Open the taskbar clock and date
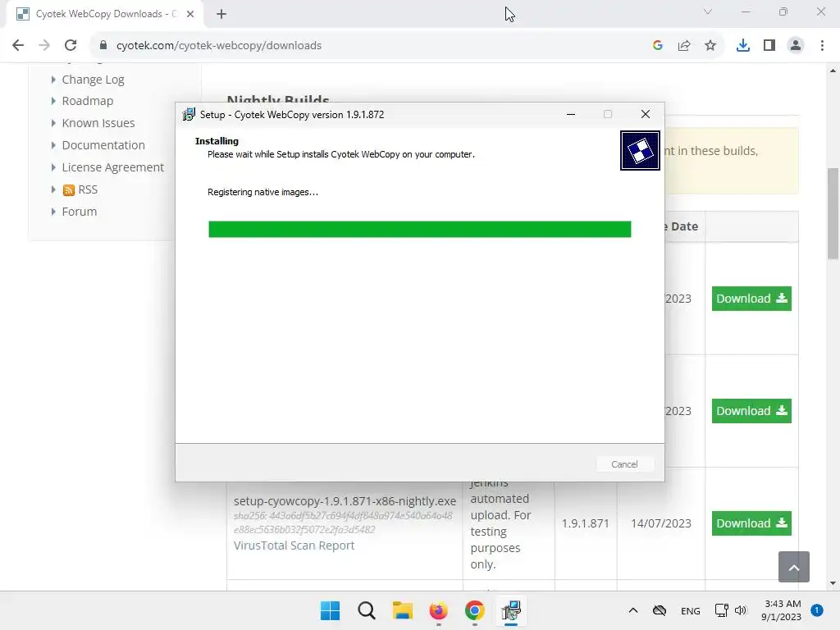This screenshot has width=840, height=630. [x=782, y=610]
